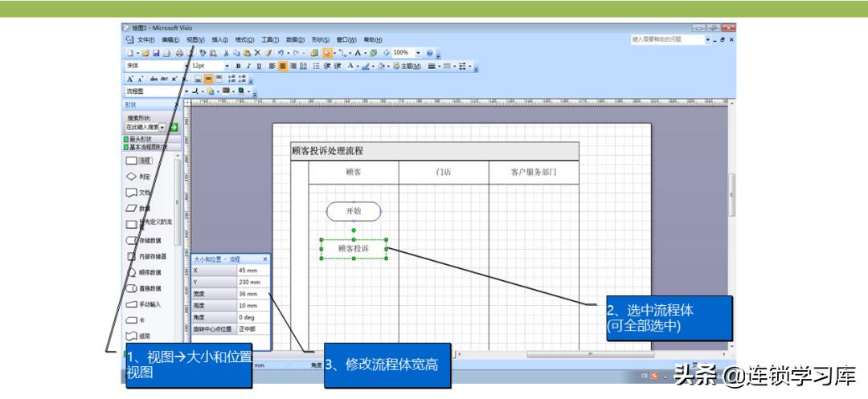The width and height of the screenshot is (868, 399).
Task: Click the Help question mark icon
Action: click(429, 53)
